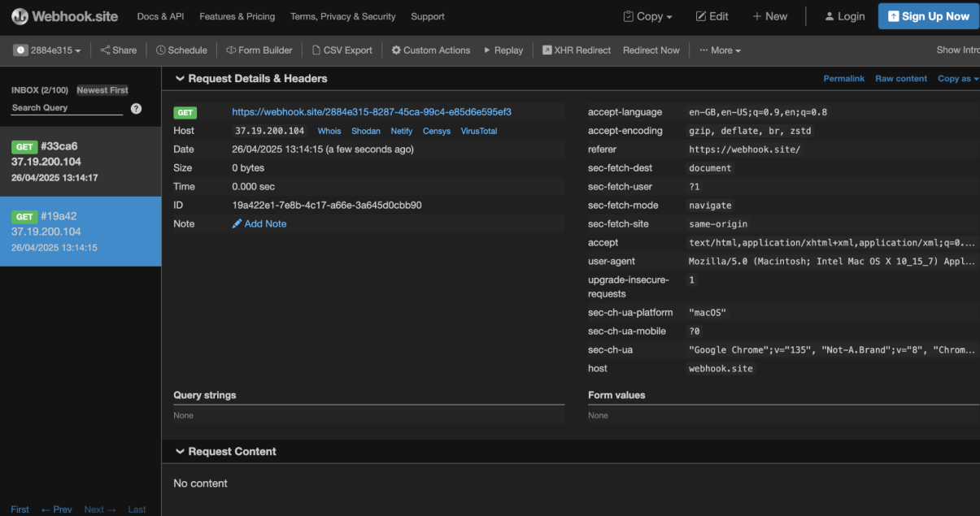Select request #33ca6 in the inbox

click(x=81, y=162)
